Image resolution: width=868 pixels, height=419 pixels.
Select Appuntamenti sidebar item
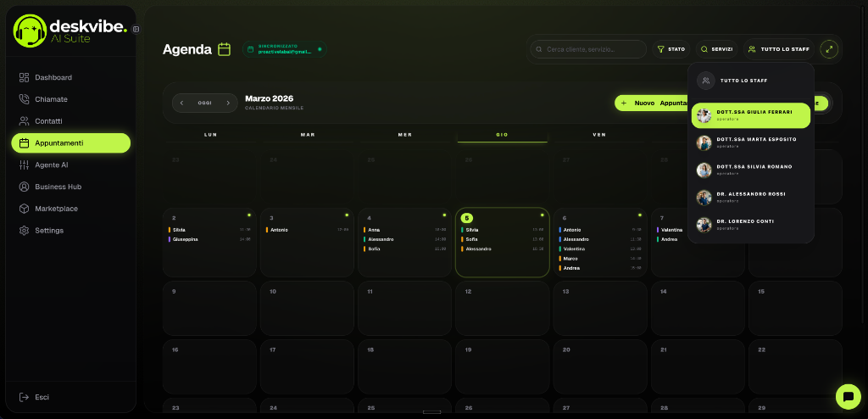point(71,143)
